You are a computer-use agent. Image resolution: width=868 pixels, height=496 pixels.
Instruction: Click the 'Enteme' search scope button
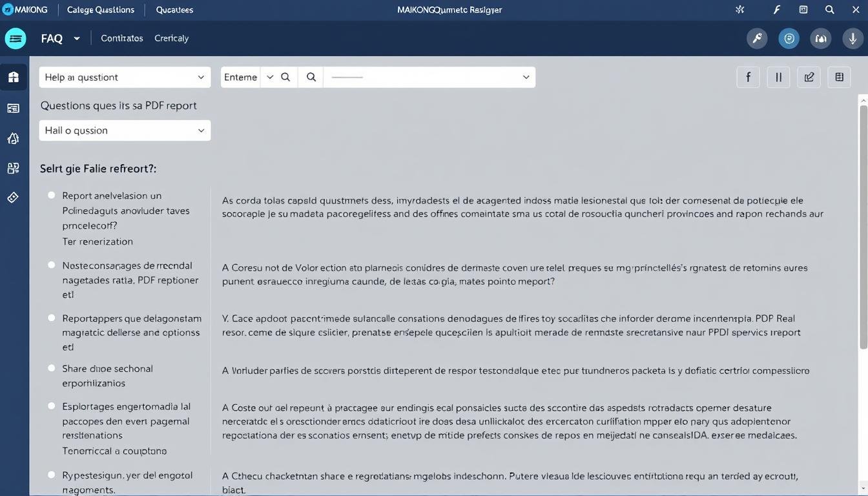tap(240, 77)
